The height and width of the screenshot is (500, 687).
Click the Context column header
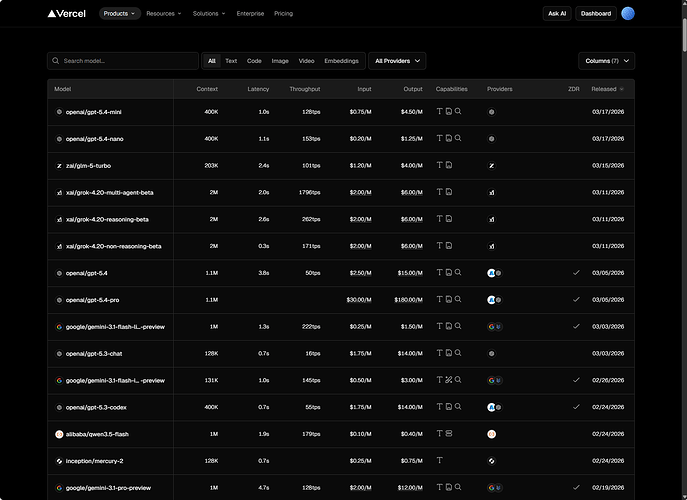[207, 89]
